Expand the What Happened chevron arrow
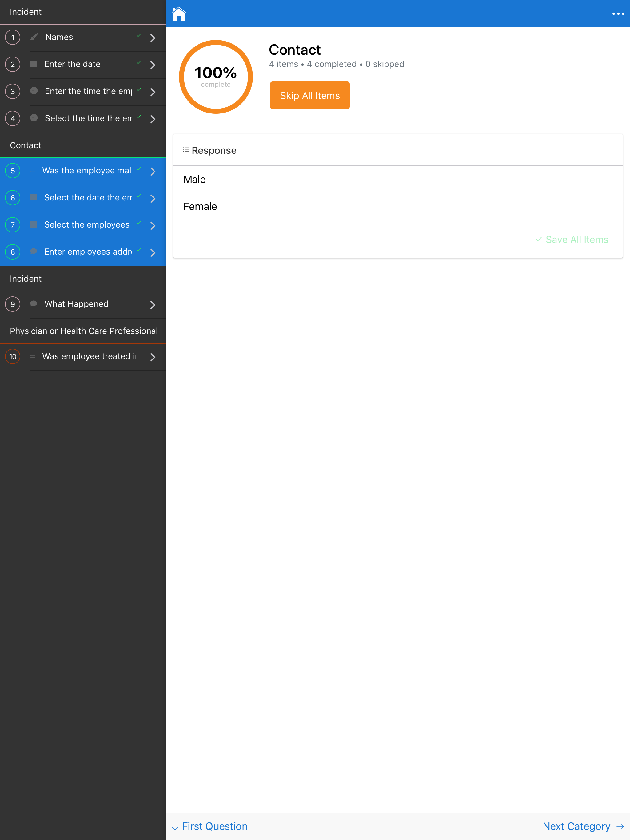The height and width of the screenshot is (840, 630). 153,305
